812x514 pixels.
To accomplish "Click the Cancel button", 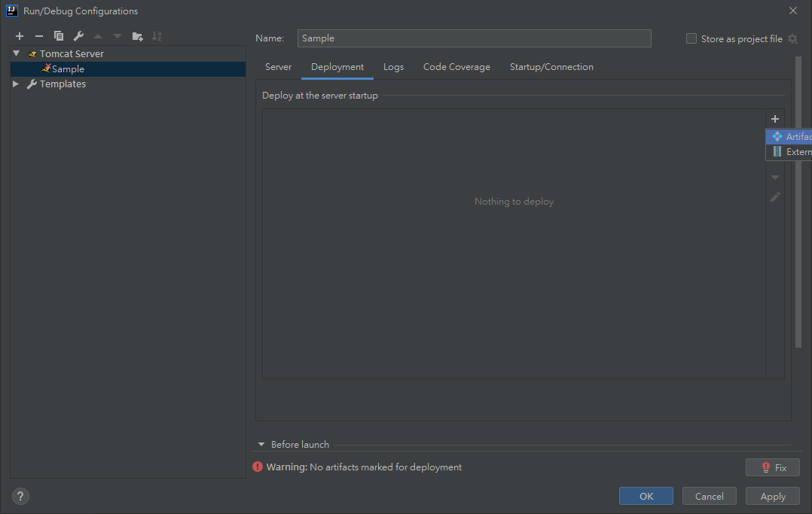I will pyautogui.click(x=709, y=497).
